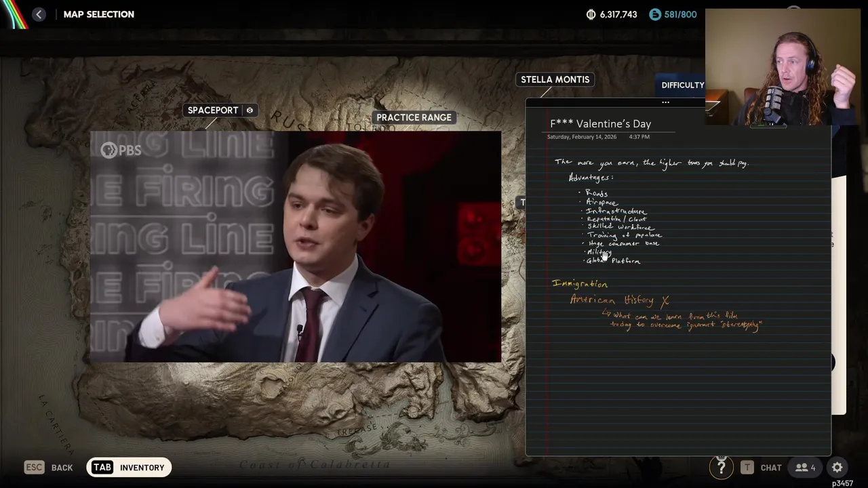Click the ESC Back button
The height and width of the screenshot is (488, 868).
tap(49, 467)
